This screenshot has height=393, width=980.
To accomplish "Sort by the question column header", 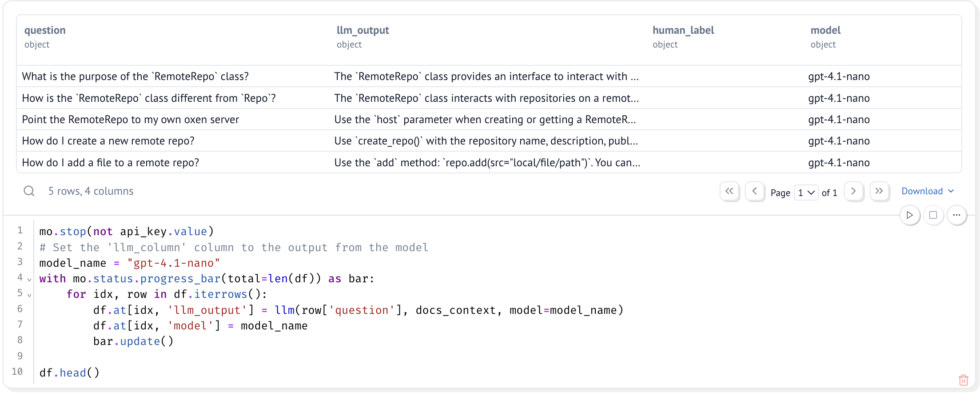I will tap(45, 30).
